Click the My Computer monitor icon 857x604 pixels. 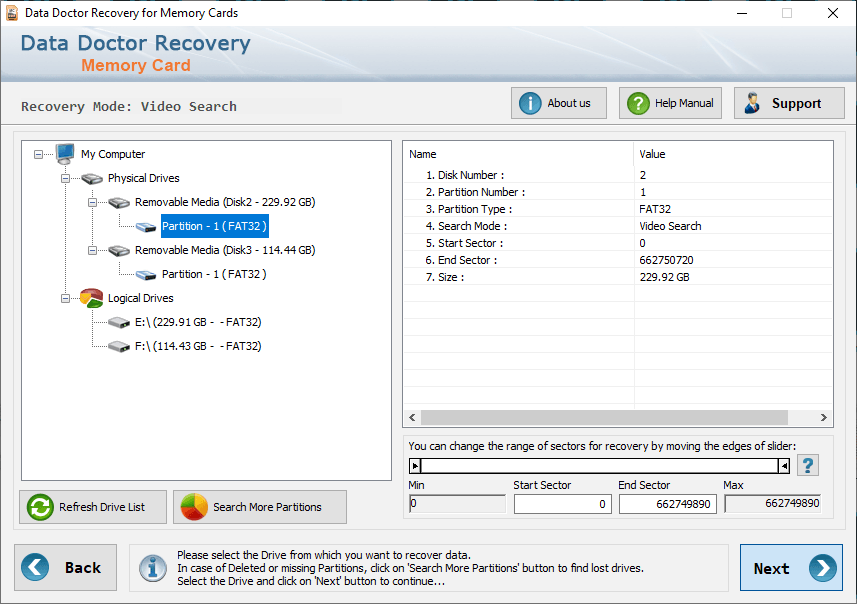tap(65, 154)
